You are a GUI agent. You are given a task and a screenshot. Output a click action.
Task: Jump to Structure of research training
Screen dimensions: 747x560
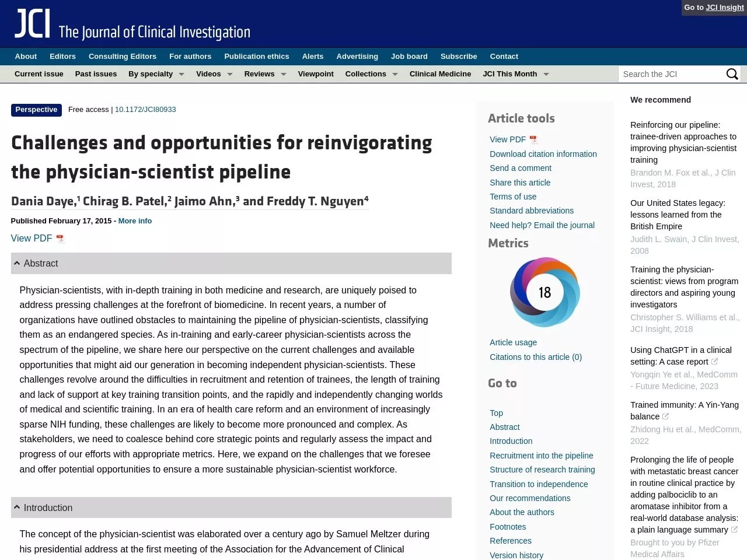[x=543, y=470]
